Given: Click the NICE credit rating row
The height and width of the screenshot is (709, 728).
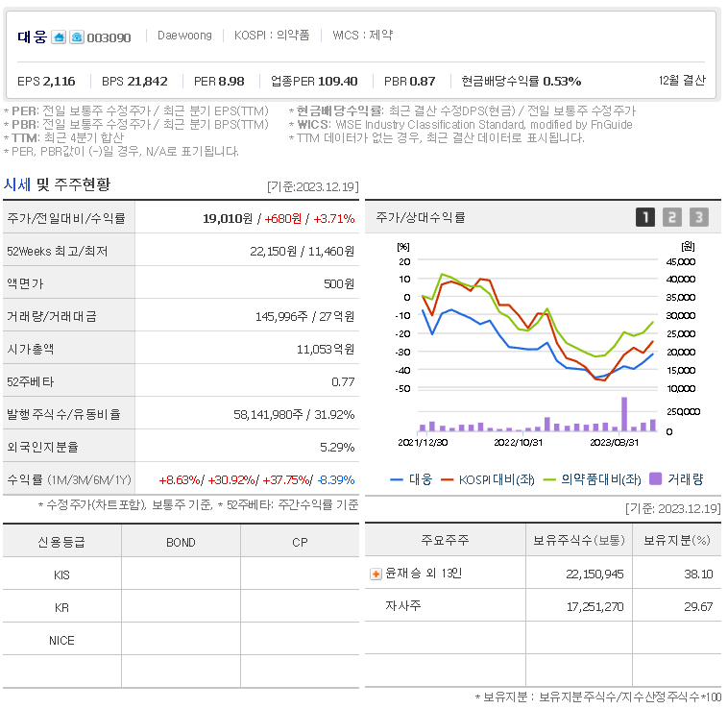Looking at the screenshot, I should click(182, 640).
